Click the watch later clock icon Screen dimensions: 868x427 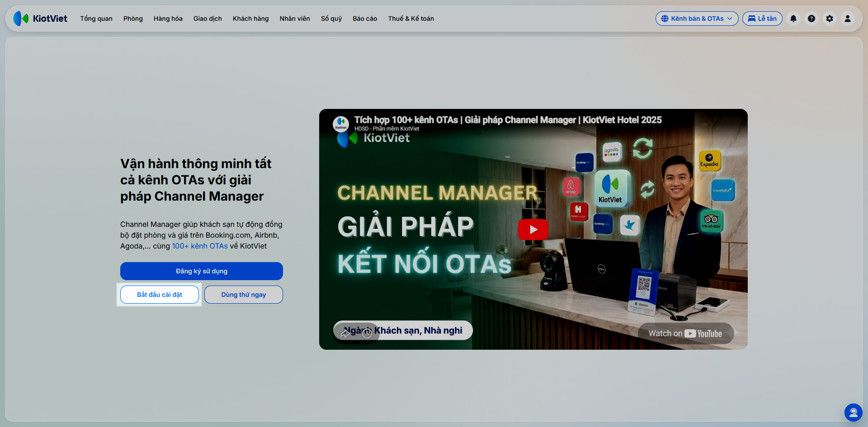pyautogui.click(x=367, y=333)
